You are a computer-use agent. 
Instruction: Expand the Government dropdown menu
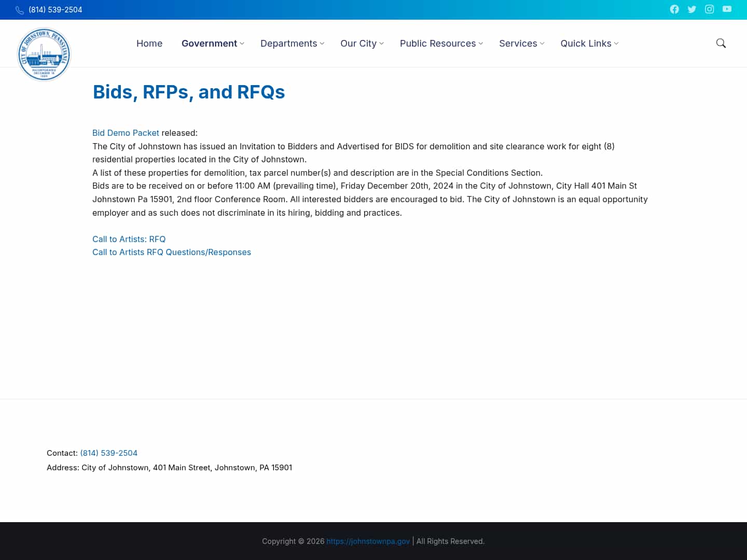tap(210, 44)
